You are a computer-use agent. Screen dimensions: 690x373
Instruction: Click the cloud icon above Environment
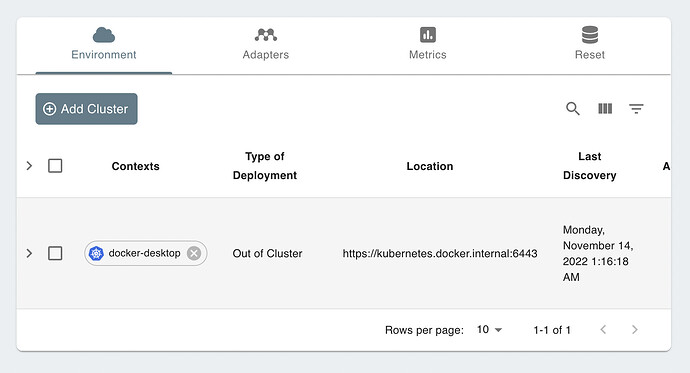click(104, 35)
